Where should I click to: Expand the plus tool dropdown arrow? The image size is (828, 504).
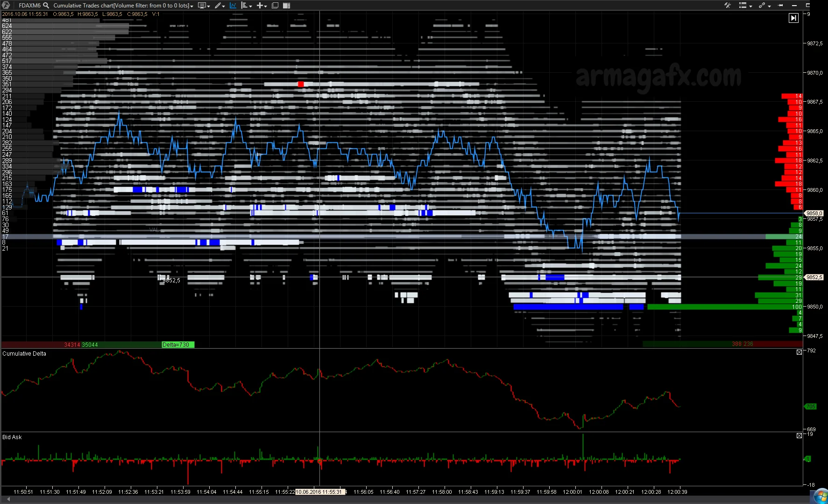pyautogui.click(x=265, y=6)
